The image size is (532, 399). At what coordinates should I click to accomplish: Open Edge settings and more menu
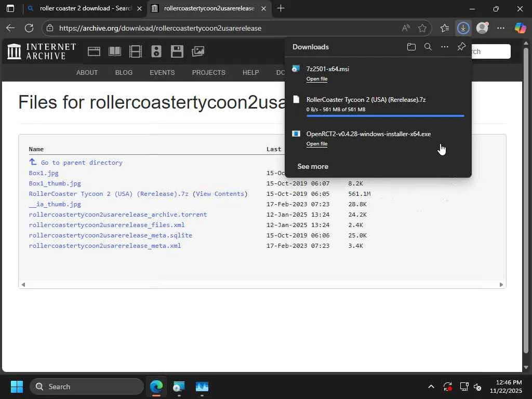(501, 28)
